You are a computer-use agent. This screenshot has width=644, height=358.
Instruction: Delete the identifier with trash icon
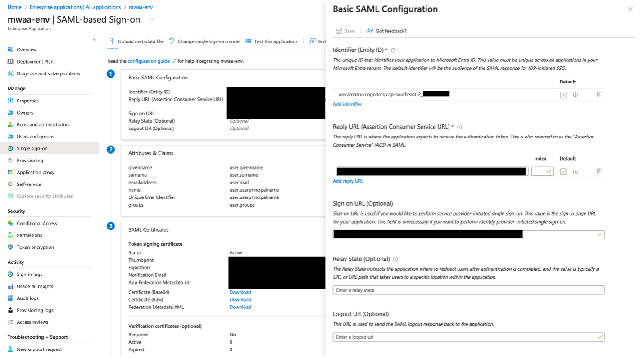point(599,95)
